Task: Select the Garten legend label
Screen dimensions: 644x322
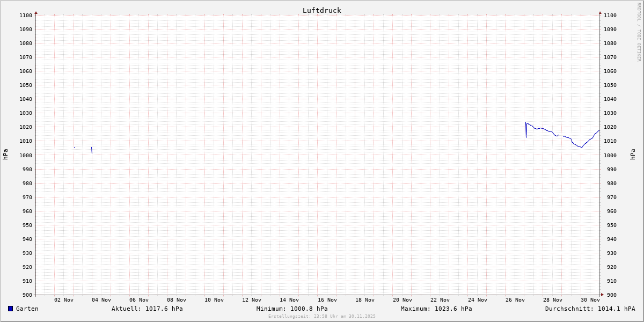Action: coord(27,309)
